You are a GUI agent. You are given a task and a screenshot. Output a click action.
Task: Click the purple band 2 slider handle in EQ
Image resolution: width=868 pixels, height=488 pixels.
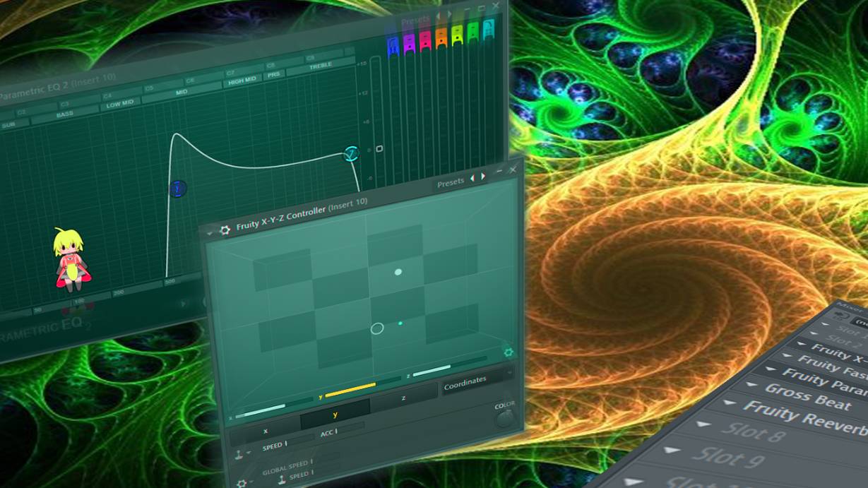click(410, 43)
